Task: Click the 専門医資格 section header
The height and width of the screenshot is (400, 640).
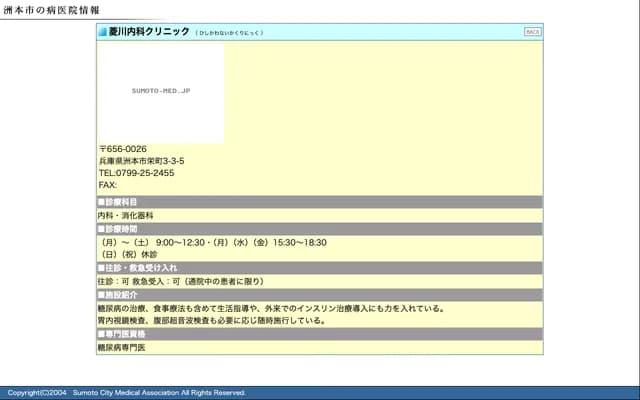Action: pos(121,334)
